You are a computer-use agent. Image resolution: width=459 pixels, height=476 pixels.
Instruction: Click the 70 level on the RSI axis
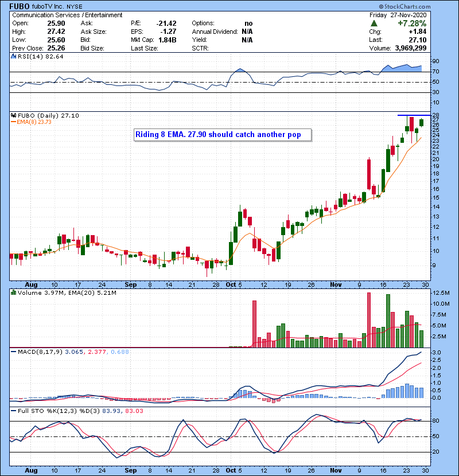(x=435, y=72)
